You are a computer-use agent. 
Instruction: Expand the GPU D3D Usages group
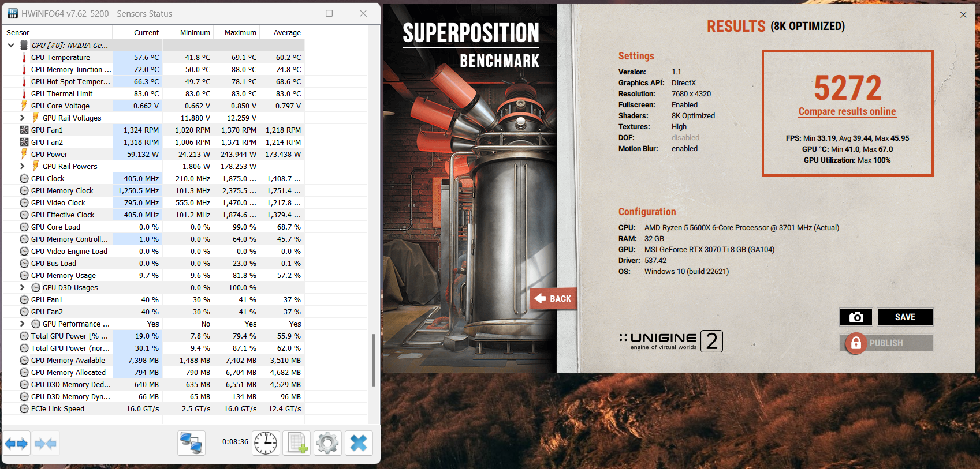(x=23, y=287)
